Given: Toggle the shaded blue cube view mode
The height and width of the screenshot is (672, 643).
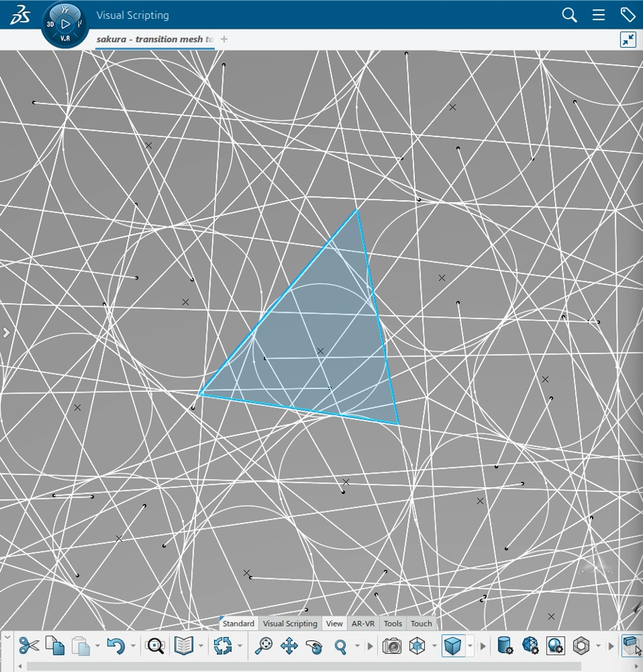Looking at the screenshot, I should pos(453,645).
